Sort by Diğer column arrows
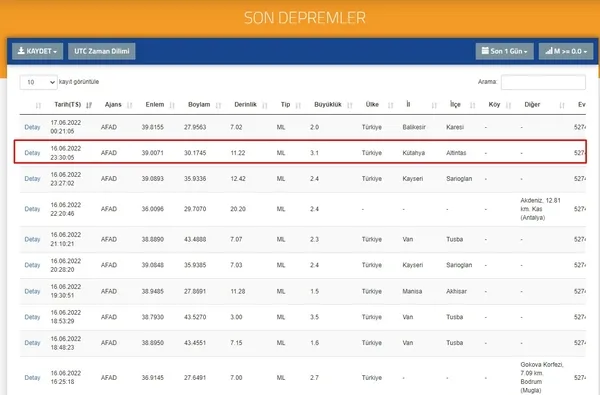The height and width of the screenshot is (395, 600). point(561,105)
